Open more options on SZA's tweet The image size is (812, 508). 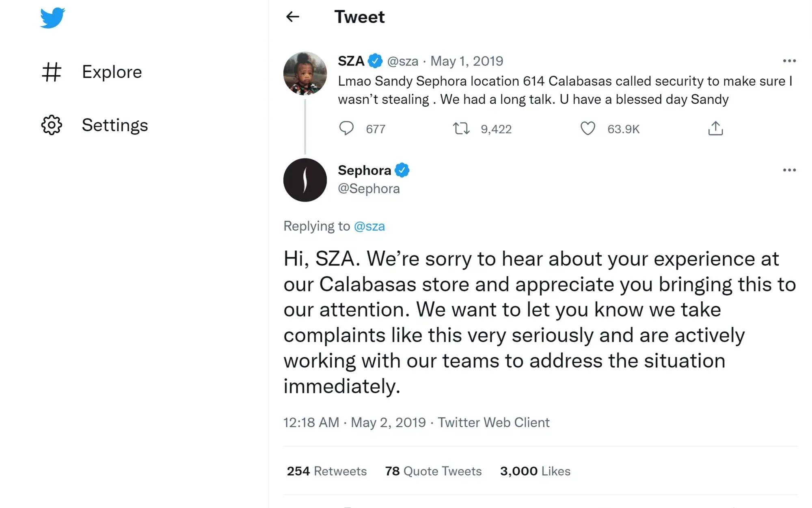tap(789, 61)
